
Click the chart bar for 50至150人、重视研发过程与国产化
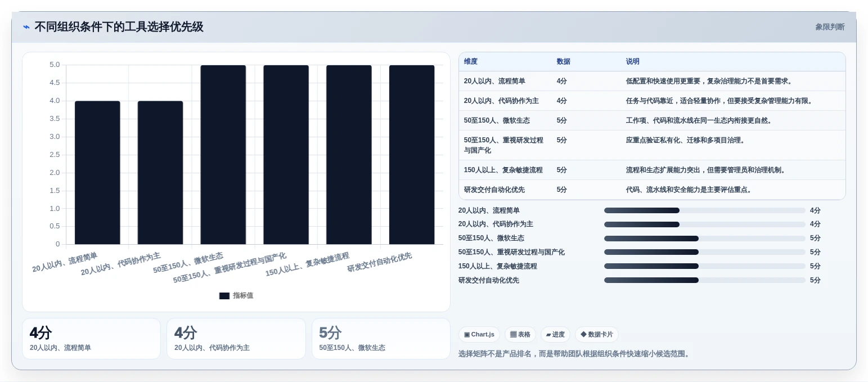[286, 155]
